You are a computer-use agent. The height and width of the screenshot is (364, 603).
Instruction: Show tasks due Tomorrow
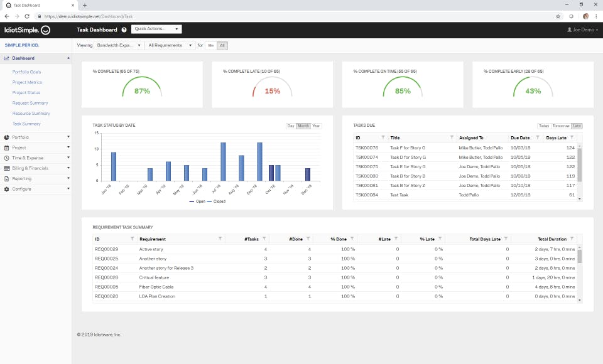click(560, 126)
